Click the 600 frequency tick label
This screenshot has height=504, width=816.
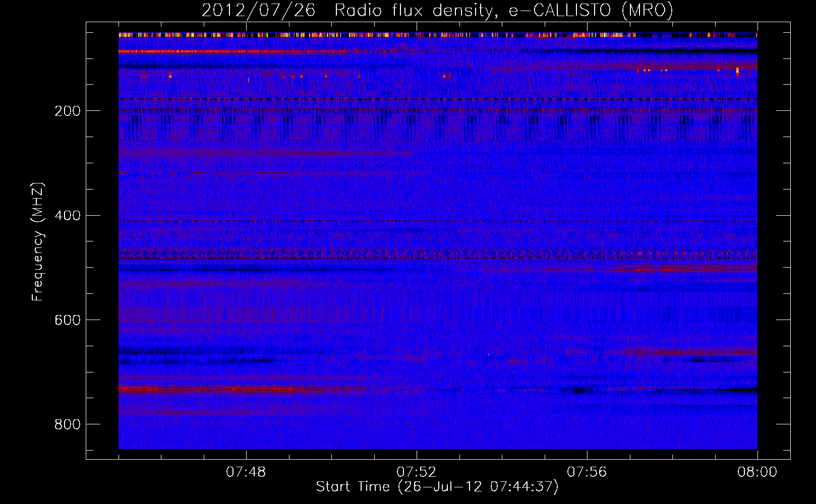click(67, 320)
